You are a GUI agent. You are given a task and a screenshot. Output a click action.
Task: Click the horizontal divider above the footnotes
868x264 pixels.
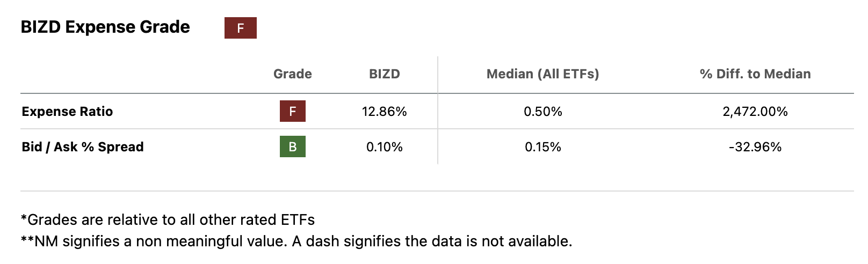click(436, 191)
